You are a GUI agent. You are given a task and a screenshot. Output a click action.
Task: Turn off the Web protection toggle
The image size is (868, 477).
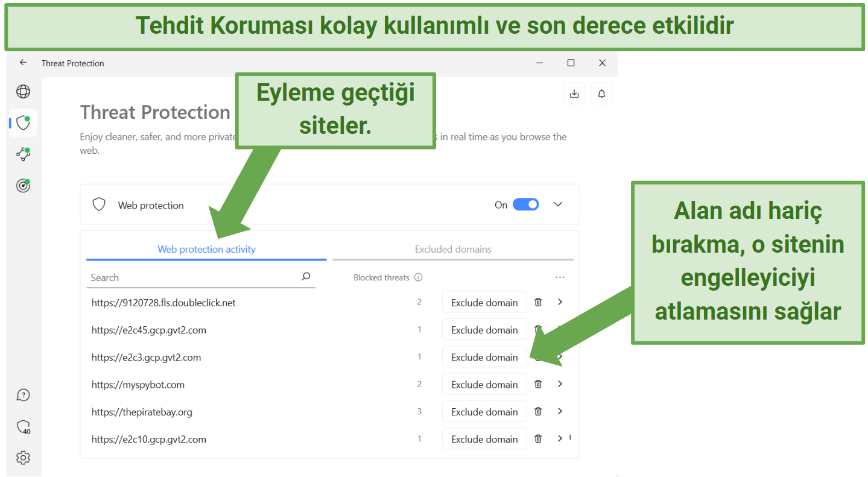pos(525,204)
